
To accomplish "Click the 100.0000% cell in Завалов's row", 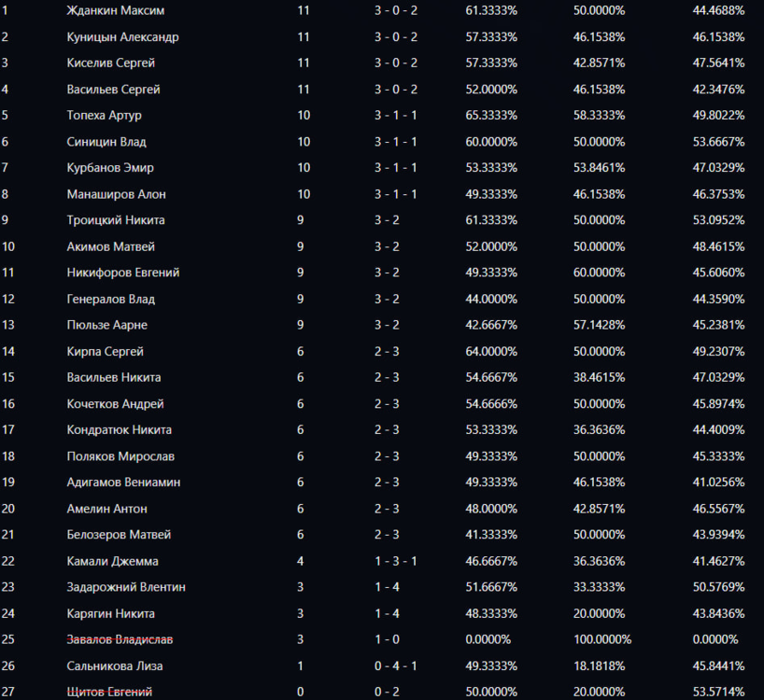I will pyautogui.click(x=602, y=639).
